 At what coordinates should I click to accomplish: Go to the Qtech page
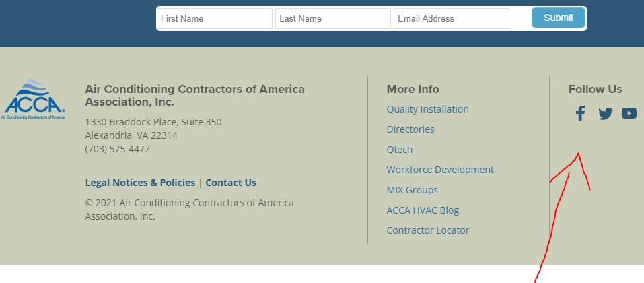point(399,150)
